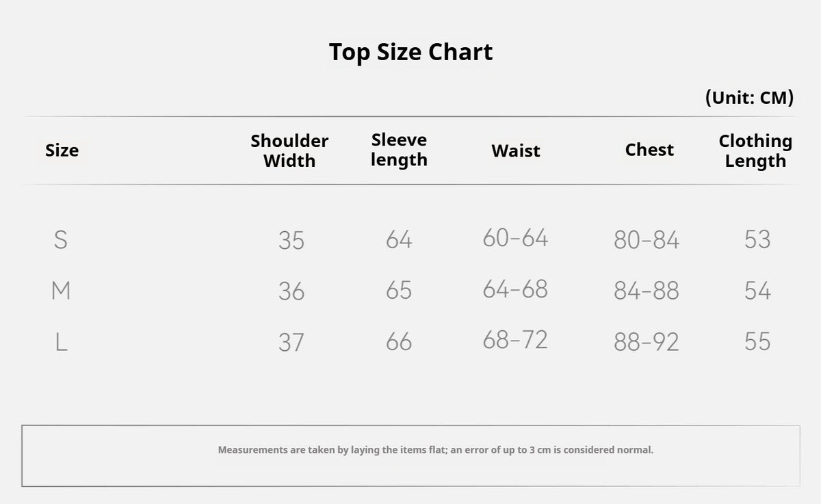Click clothing length value 53
821x504 pixels.
tap(757, 239)
